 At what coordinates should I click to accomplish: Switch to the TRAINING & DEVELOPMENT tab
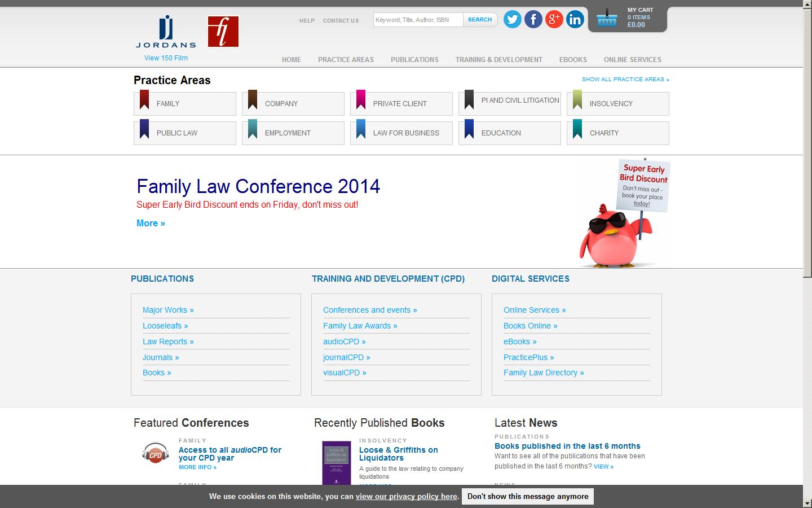tap(498, 59)
